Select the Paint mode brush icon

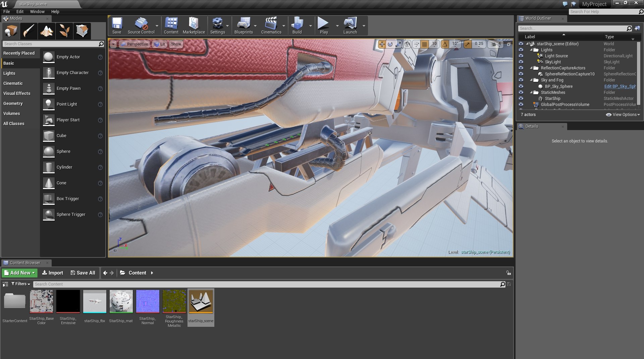(x=29, y=31)
